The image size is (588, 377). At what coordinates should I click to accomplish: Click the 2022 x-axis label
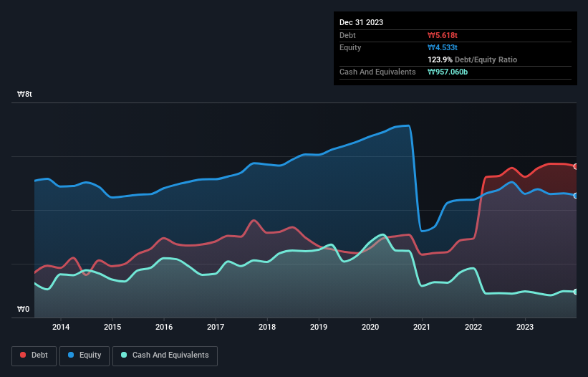click(x=473, y=327)
